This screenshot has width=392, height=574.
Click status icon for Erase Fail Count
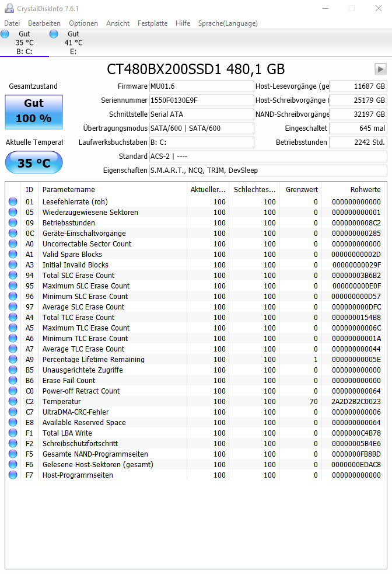coord(13,380)
